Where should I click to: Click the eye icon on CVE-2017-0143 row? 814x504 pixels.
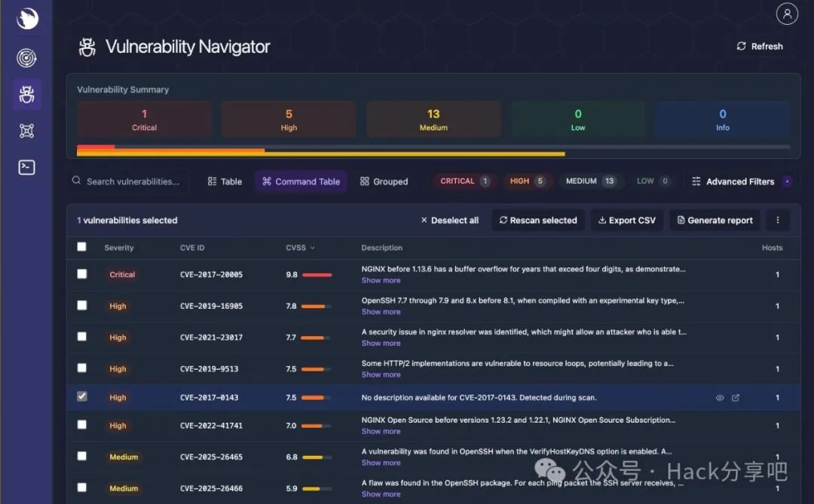point(720,398)
